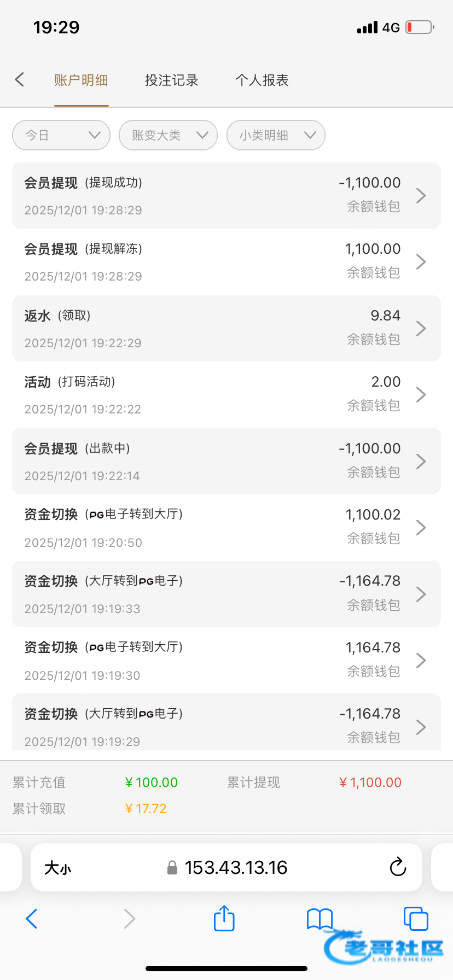Select the 账户明细 tab
Viewport: 453px width, 980px height.
(x=81, y=80)
